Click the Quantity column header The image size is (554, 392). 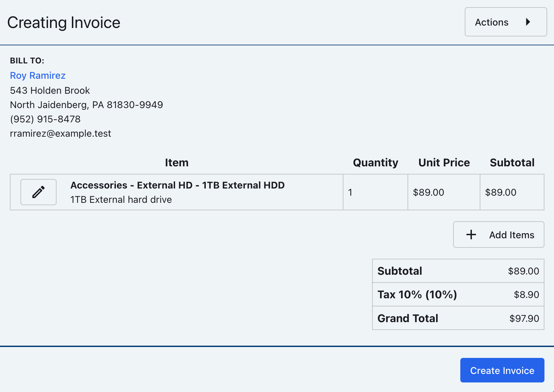tap(375, 163)
